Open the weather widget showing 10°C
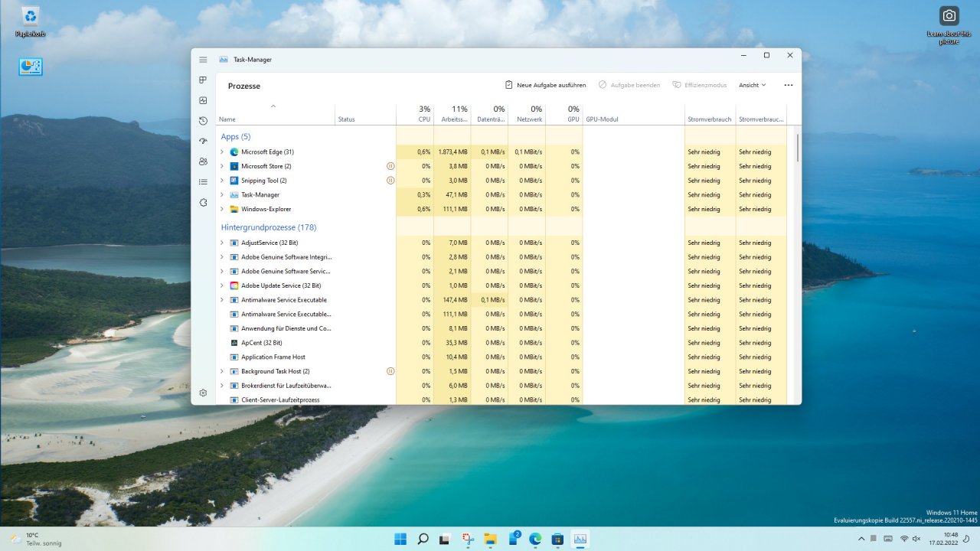 point(36,539)
